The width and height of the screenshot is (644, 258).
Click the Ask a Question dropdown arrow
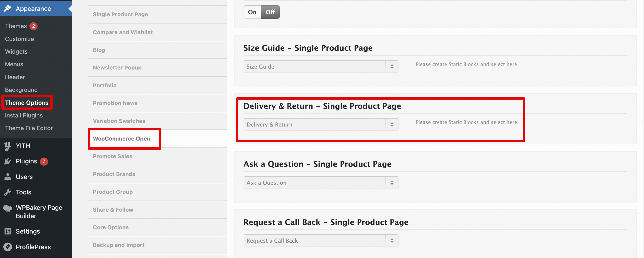tap(392, 183)
